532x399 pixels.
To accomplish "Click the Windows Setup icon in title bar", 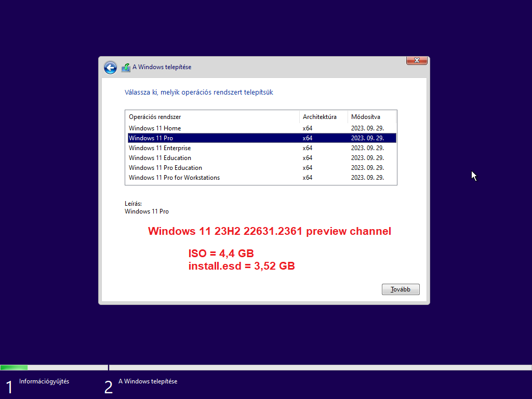I will click(x=126, y=68).
